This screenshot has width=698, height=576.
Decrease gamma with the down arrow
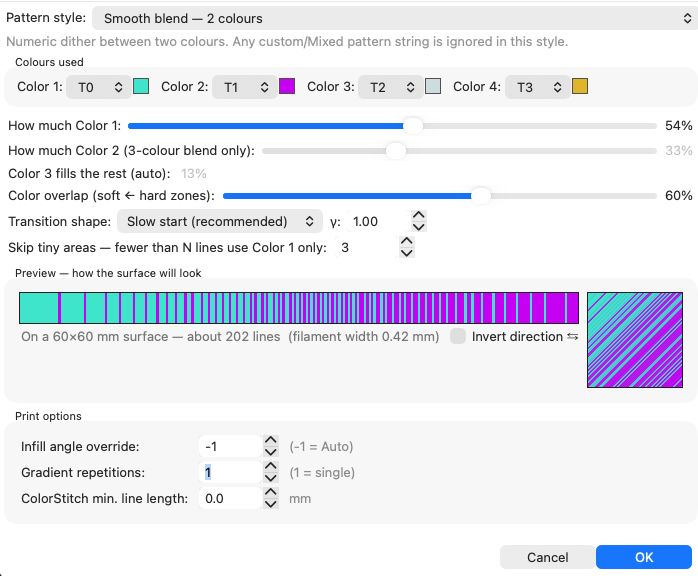[418, 227]
